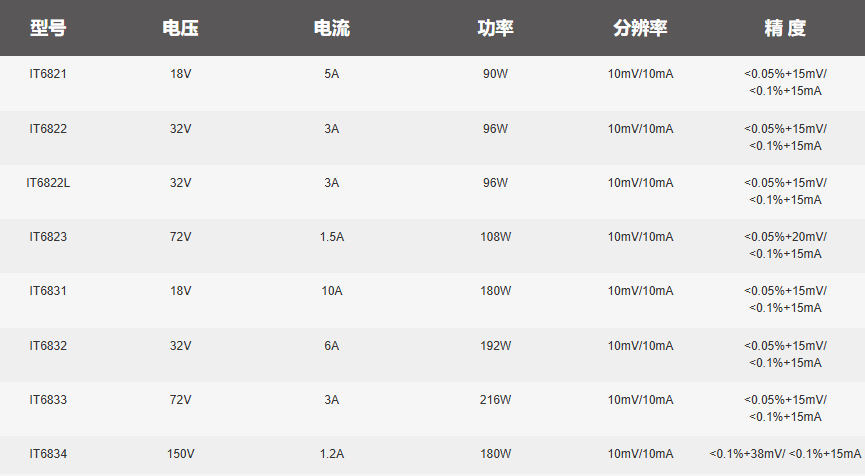865x476 pixels.
Task: Click the 功率 column header
Action: point(495,28)
